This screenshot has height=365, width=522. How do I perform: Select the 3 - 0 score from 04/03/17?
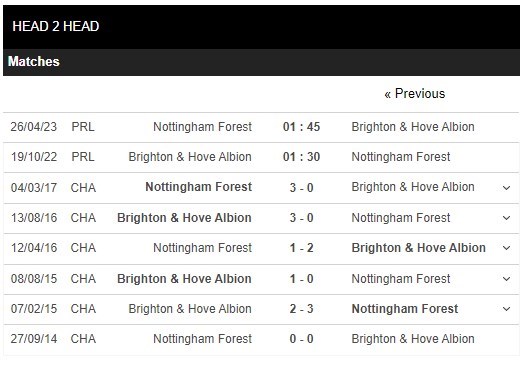coord(301,187)
